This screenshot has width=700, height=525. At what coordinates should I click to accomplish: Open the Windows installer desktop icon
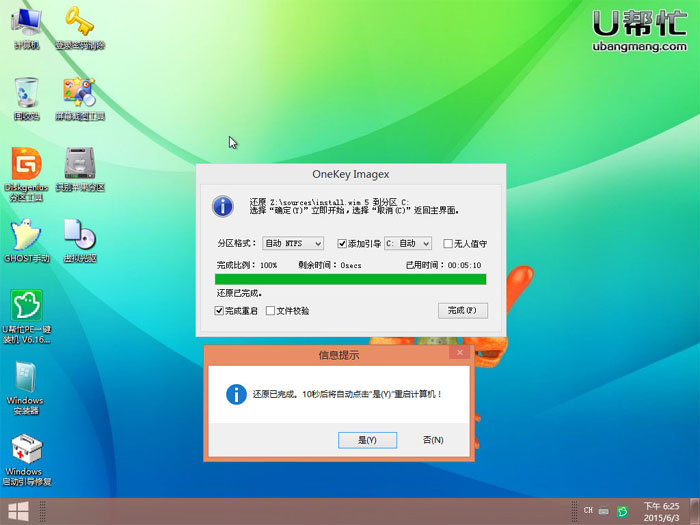pos(26,380)
